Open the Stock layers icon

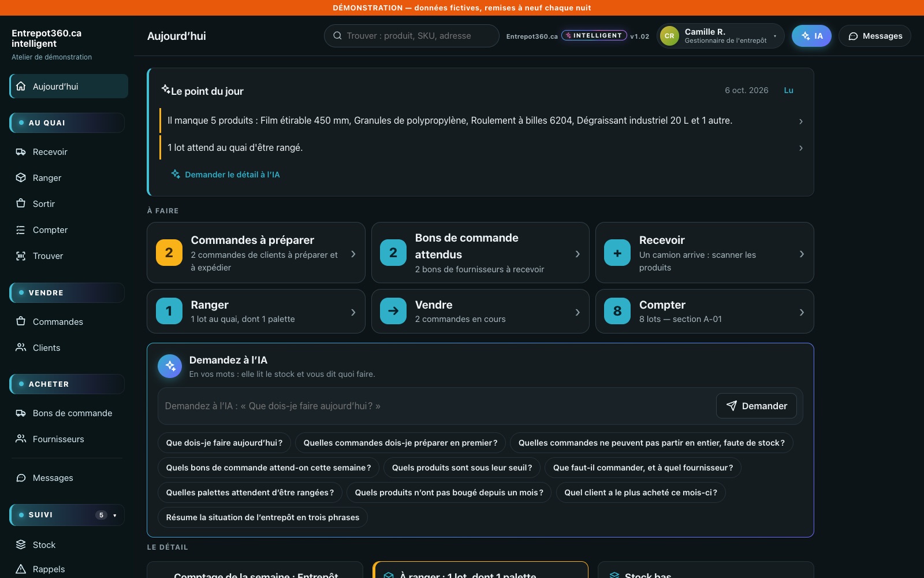(x=21, y=545)
